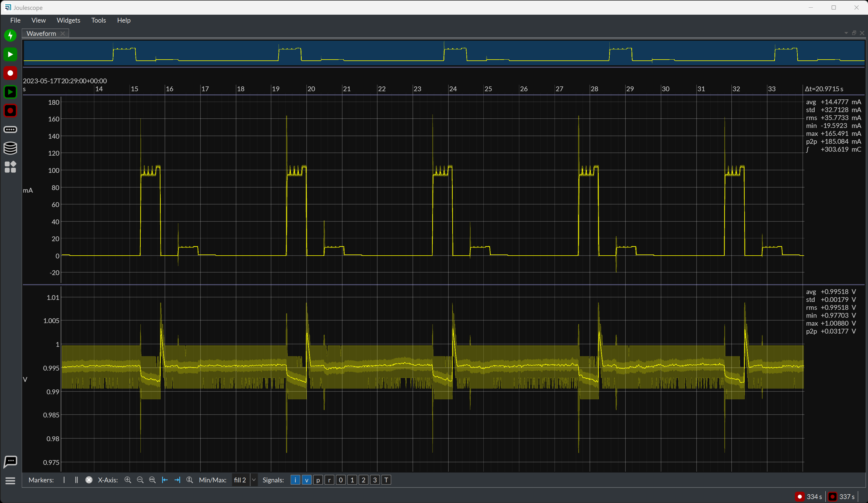Viewport: 868px width, 503px height.
Task: Click the red record button in sidebar
Action: [x=10, y=73]
